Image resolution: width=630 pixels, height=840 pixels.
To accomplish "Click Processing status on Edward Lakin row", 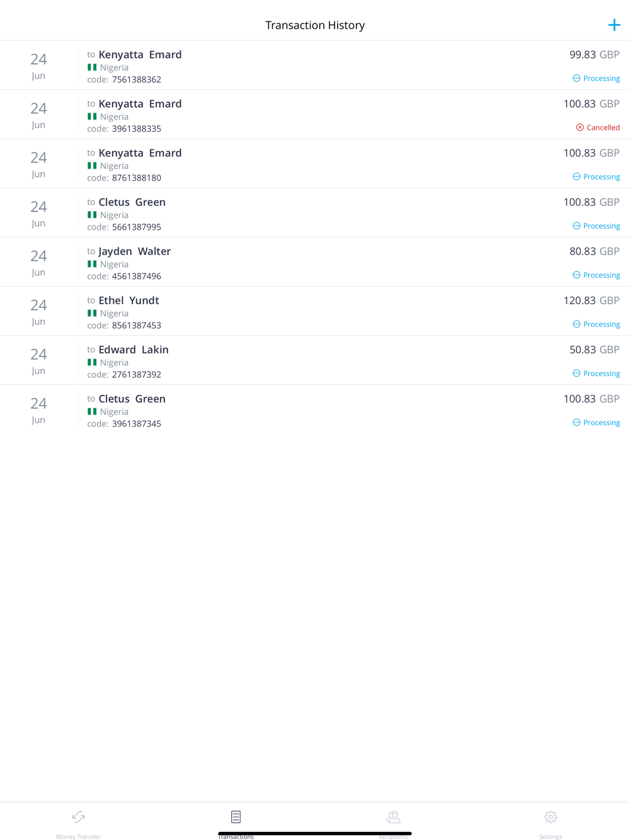I will (x=602, y=373).
